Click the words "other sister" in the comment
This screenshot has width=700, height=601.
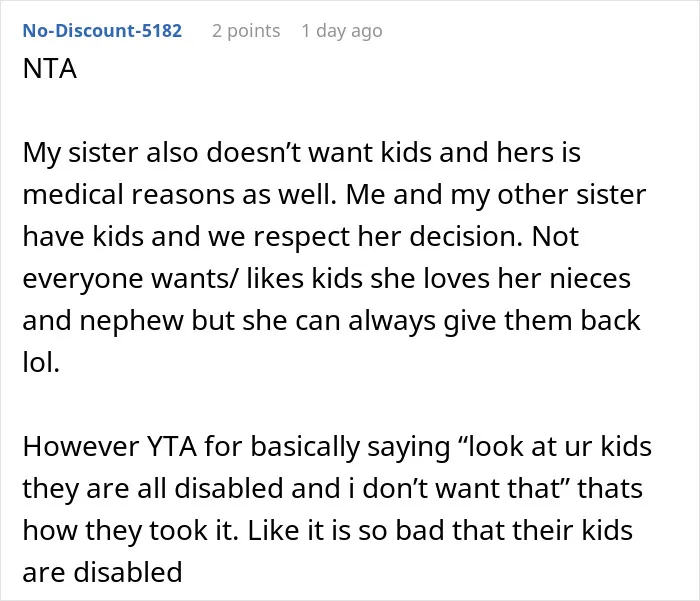click(571, 195)
